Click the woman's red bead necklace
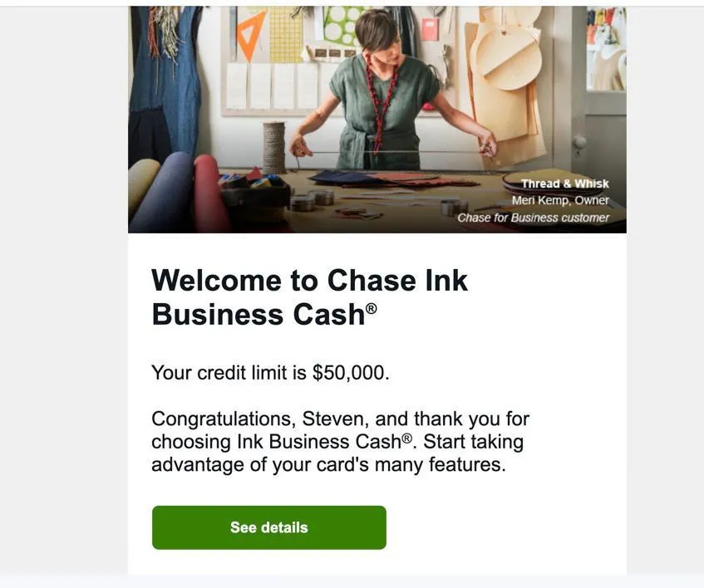Image resolution: width=704 pixels, height=588 pixels. coord(381,102)
